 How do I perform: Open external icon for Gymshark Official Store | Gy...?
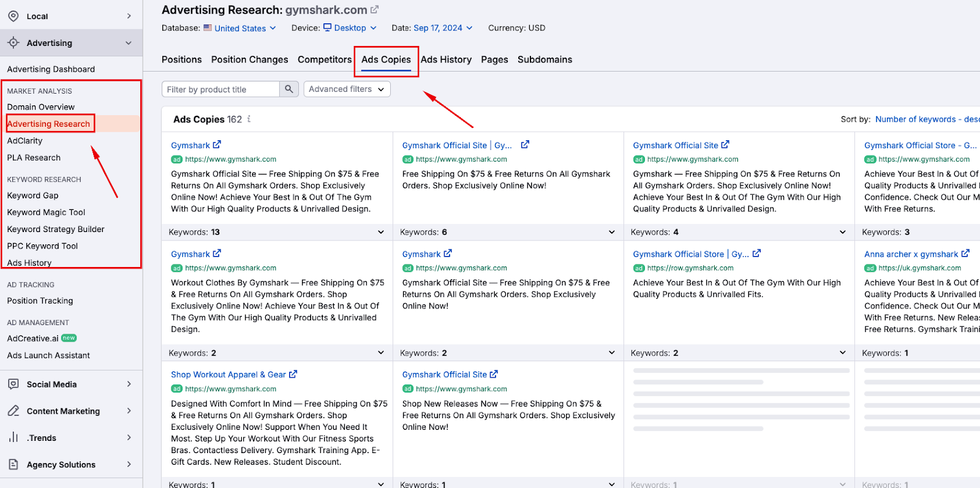756,253
